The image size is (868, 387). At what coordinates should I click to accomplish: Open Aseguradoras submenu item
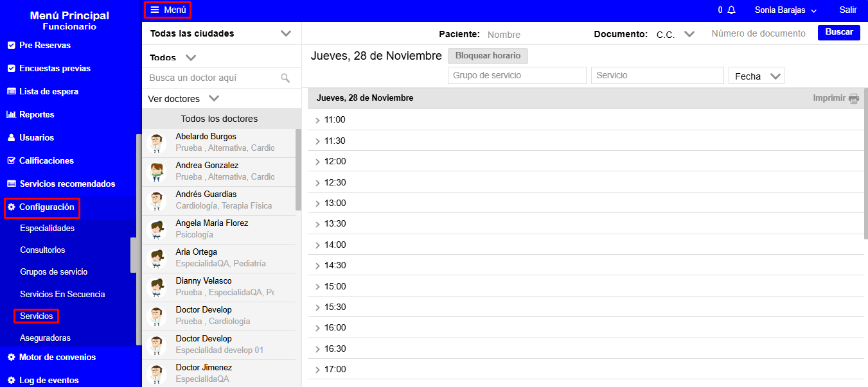pyautogui.click(x=45, y=338)
